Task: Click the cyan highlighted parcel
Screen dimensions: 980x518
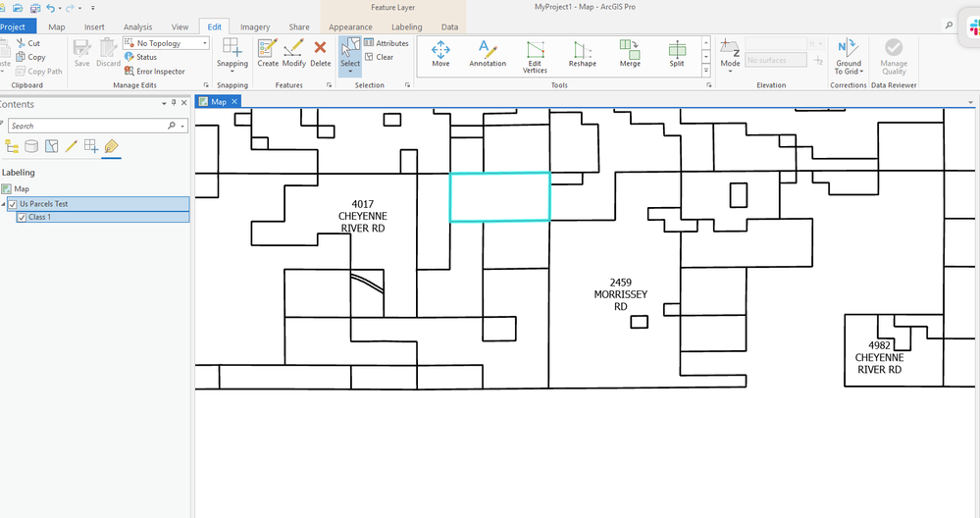Action: pyautogui.click(x=500, y=197)
